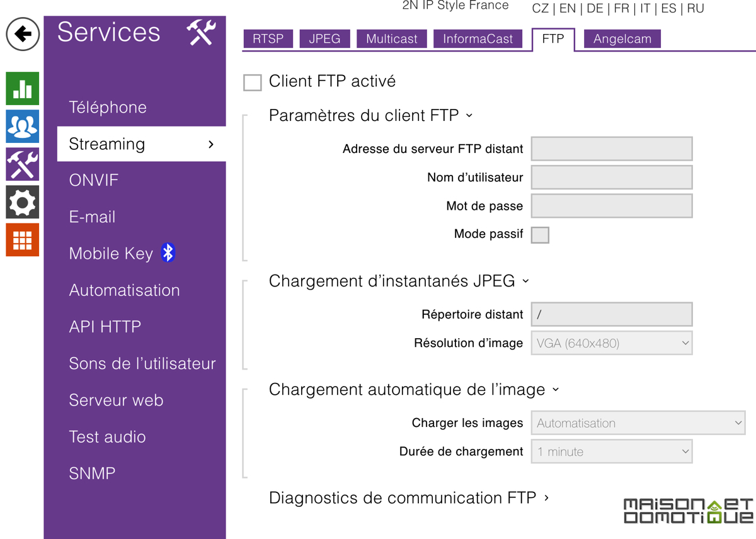Open the Charger les images dropdown
Image resolution: width=756 pixels, height=539 pixels.
(x=638, y=423)
